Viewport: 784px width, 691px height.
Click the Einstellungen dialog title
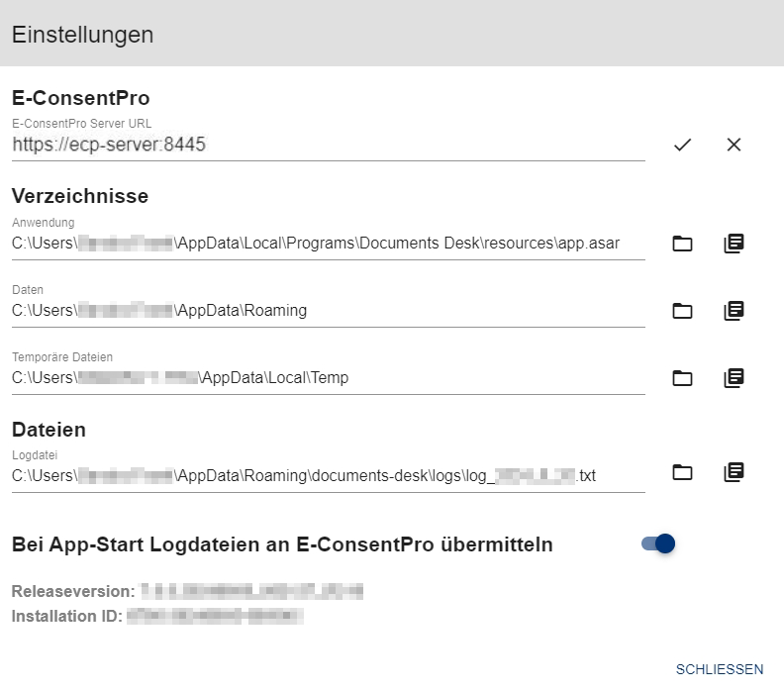pos(82,35)
